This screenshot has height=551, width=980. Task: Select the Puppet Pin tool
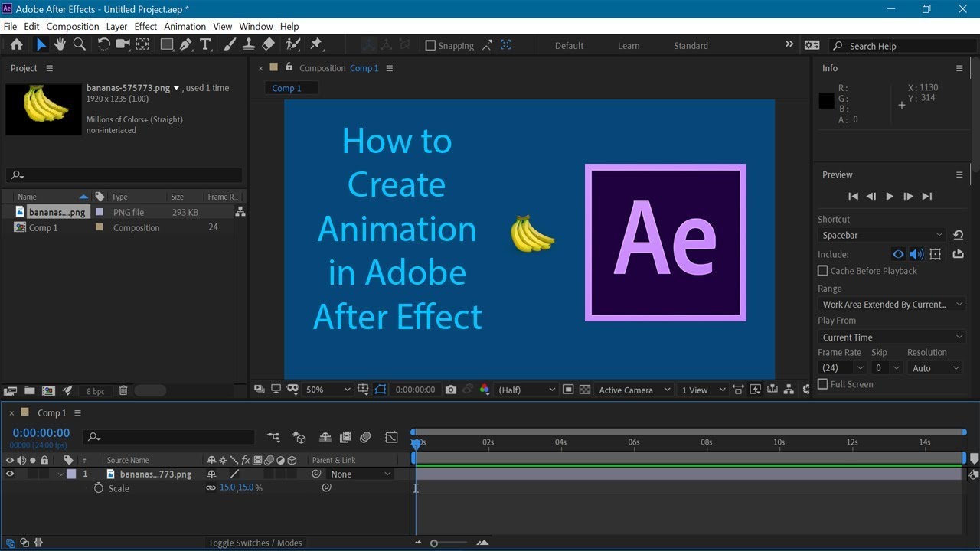[x=315, y=45]
